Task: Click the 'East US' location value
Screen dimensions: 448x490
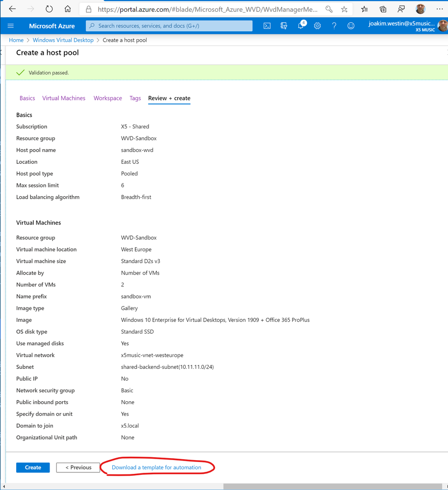Action: (x=130, y=162)
